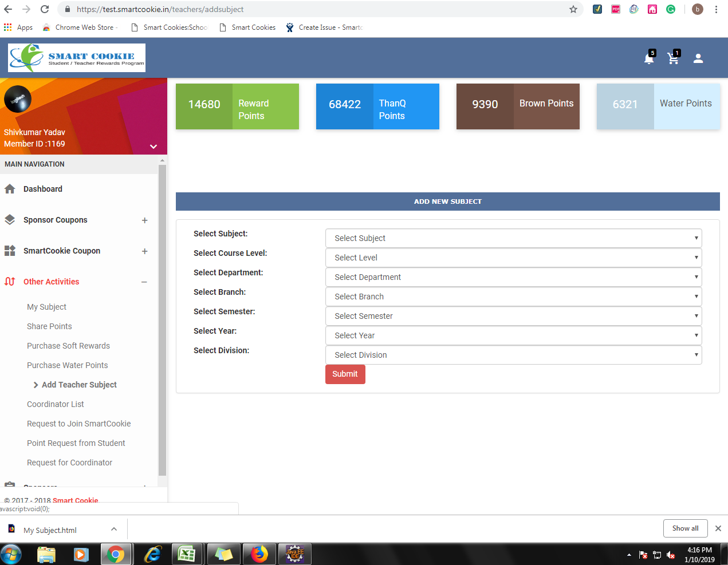Click the sidebar vertical scrollbar
The image size is (728, 565).
pyautogui.click(x=162, y=321)
